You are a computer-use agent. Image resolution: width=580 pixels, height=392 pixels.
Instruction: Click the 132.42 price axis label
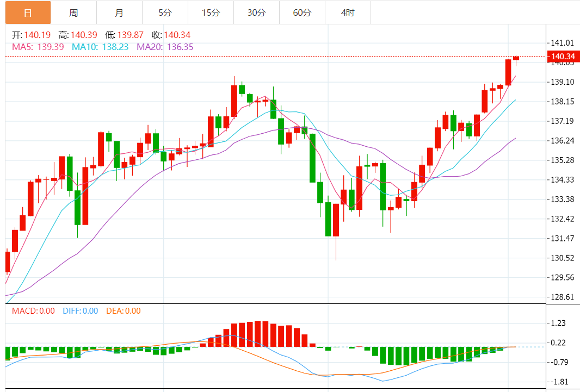click(x=562, y=219)
